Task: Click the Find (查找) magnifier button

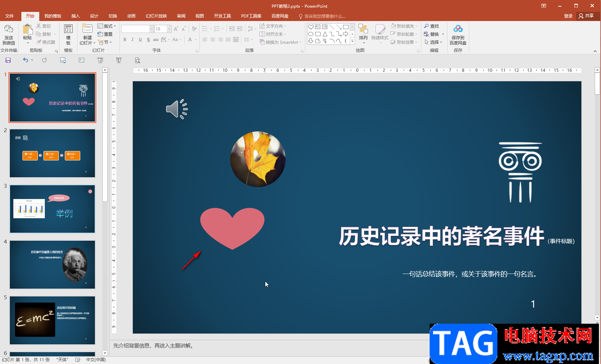Action: coord(431,26)
